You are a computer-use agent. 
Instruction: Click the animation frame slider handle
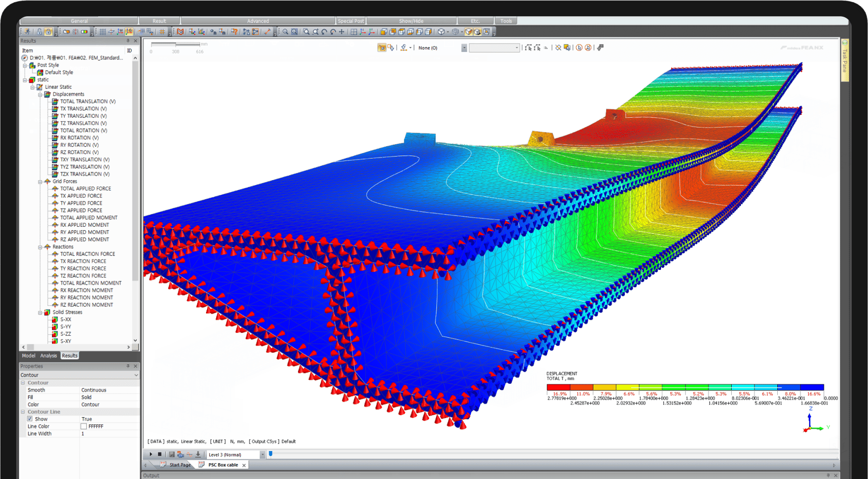coord(270,454)
